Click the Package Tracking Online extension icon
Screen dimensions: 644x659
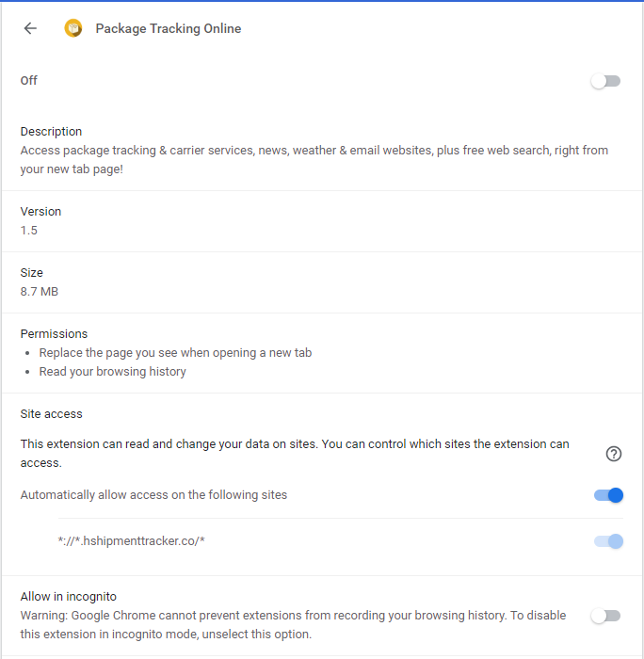click(73, 28)
